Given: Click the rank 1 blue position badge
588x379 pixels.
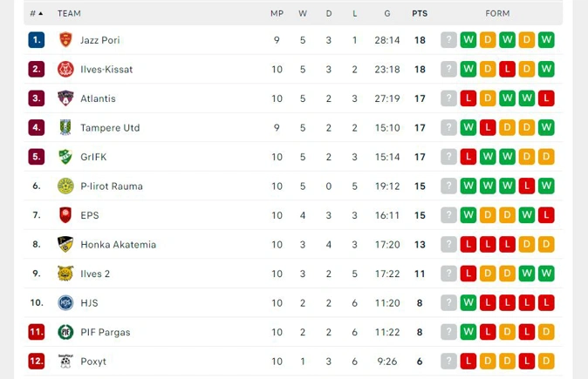Looking at the screenshot, I should point(37,40).
